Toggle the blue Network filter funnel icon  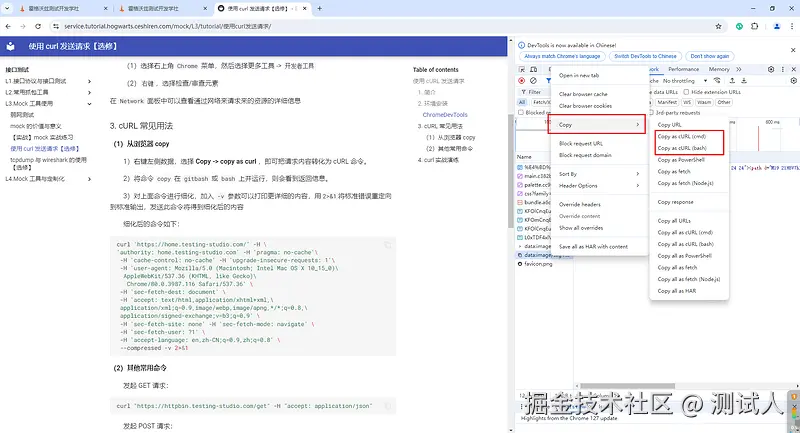pos(548,81)
